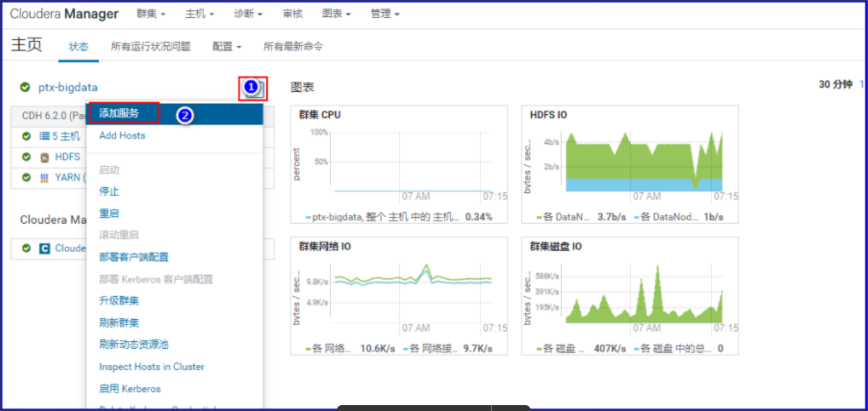Switch to the 所有最新命令 tab

(293, 46)
